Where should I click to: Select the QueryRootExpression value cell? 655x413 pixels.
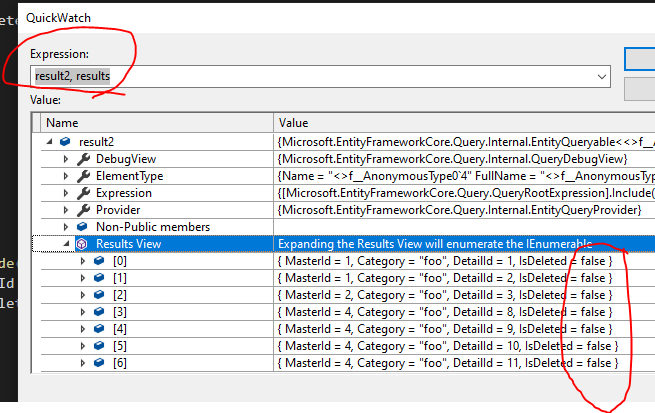click(x=466, y=193)
